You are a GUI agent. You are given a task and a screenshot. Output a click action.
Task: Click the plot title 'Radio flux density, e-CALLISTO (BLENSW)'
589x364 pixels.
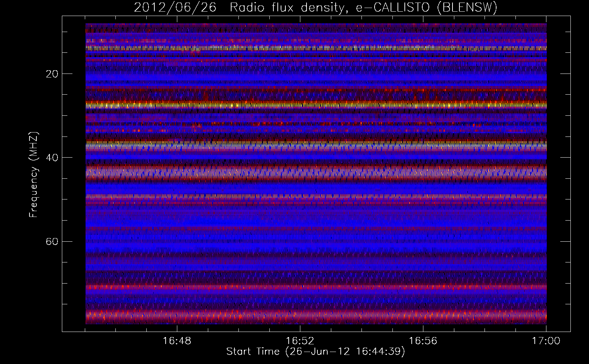(364, 7)
